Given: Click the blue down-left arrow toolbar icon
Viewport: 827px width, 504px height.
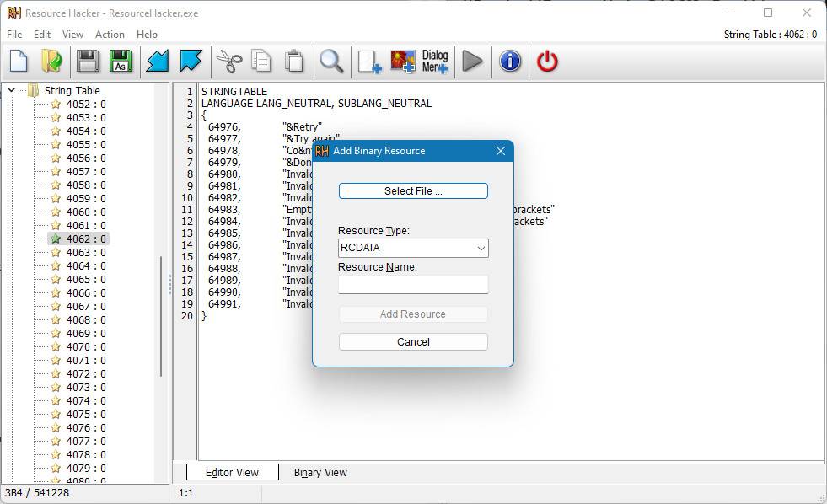Looking at the screenshot, I should [x=157, y=62].
